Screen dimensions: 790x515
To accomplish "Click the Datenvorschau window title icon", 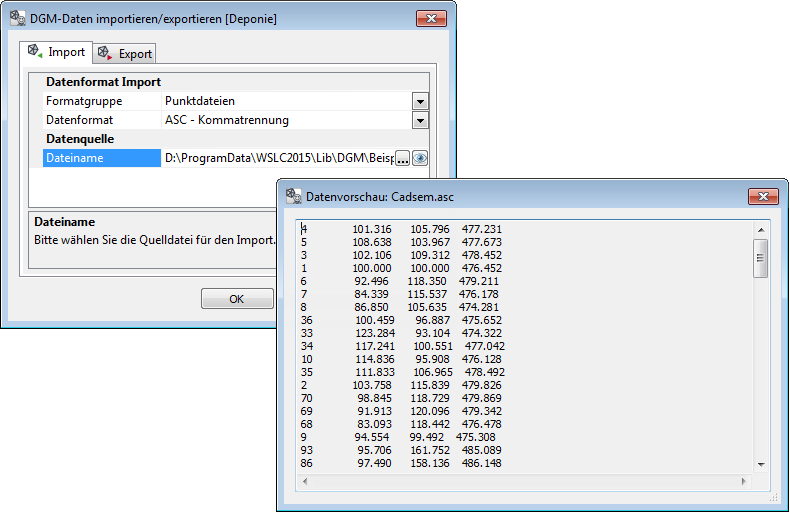I will pyautogui.click(x=293, y=197).
